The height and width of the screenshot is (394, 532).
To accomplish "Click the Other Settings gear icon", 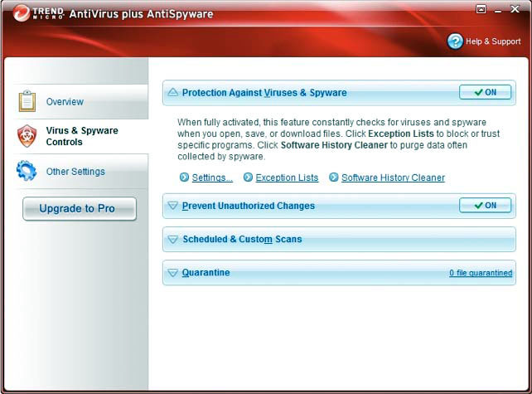I will coord(27,171).
